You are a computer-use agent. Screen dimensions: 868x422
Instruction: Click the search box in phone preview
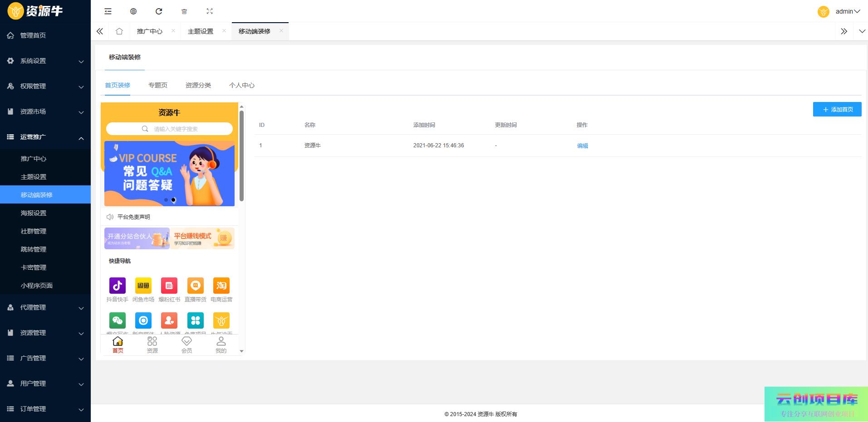(169, 129)
